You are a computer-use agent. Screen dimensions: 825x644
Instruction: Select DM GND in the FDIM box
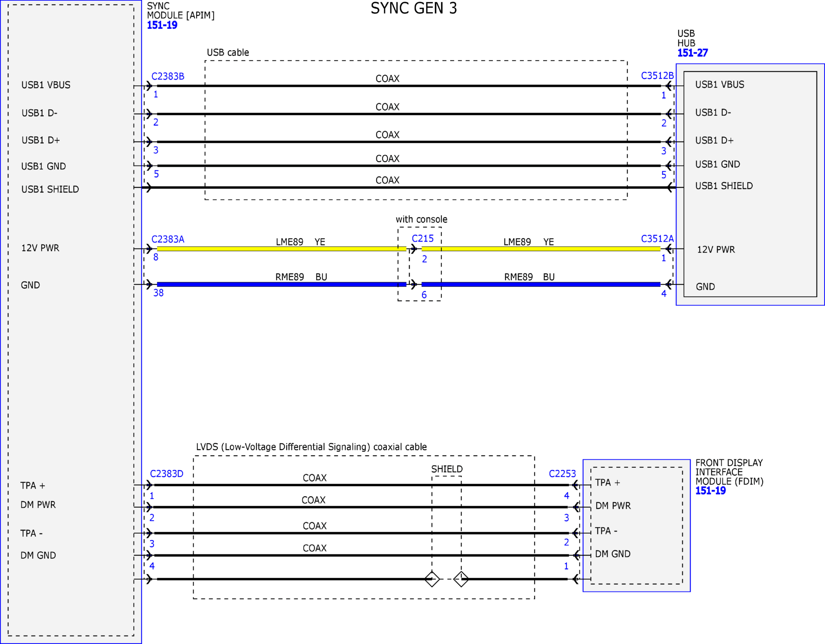(613, 554)
